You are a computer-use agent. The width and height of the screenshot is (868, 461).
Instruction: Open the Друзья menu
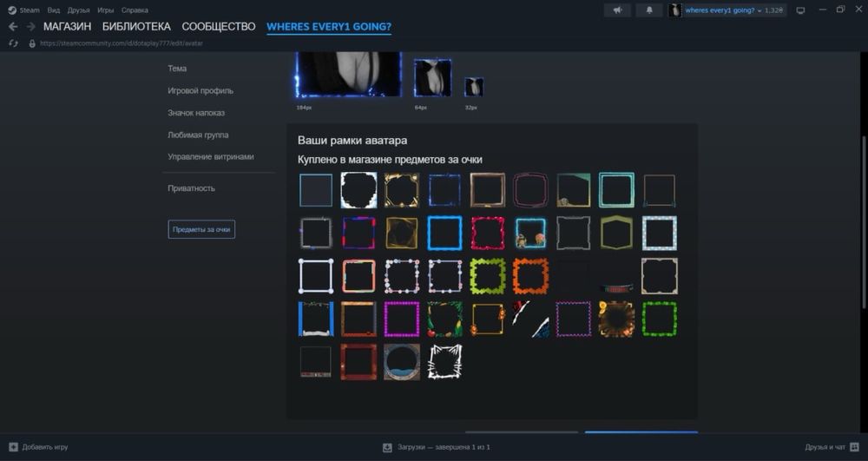coord(79,10)
